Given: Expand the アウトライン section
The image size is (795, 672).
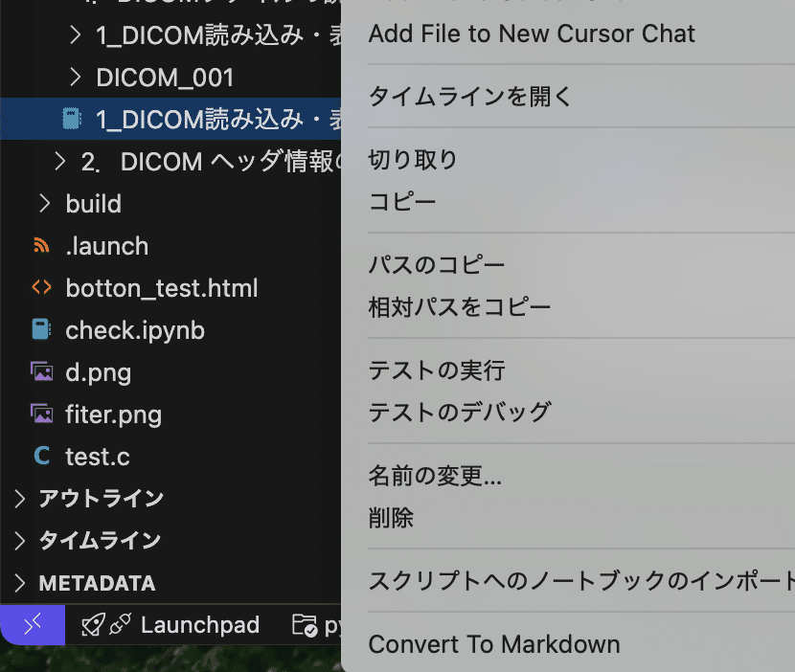Looking at the screenshot, I should coord(20,498).
